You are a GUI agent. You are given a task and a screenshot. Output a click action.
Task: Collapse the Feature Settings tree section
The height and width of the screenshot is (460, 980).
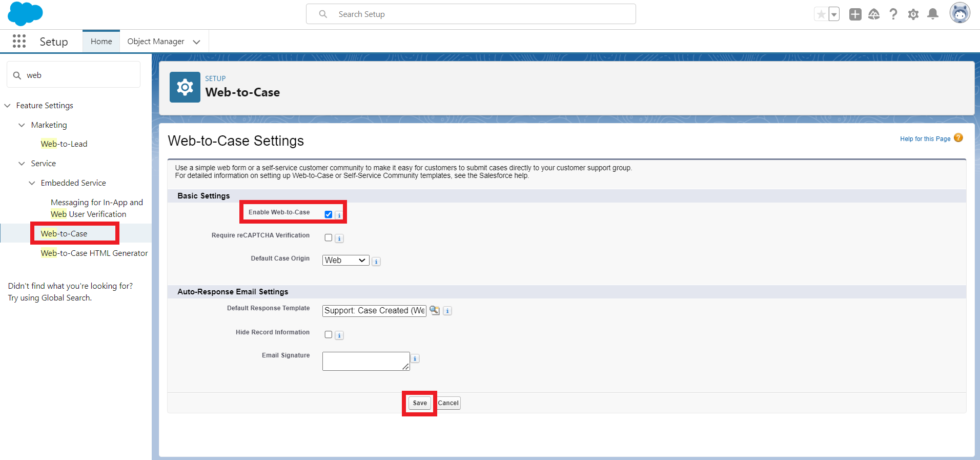8,106
